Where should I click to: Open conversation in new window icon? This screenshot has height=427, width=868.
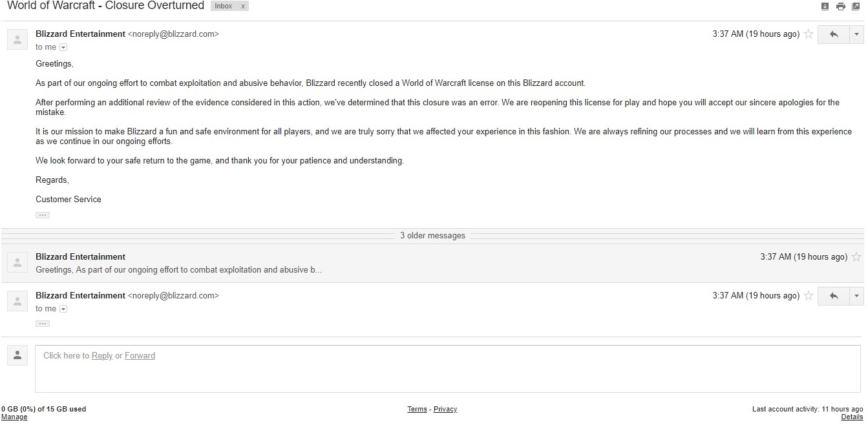click(856, 6)
